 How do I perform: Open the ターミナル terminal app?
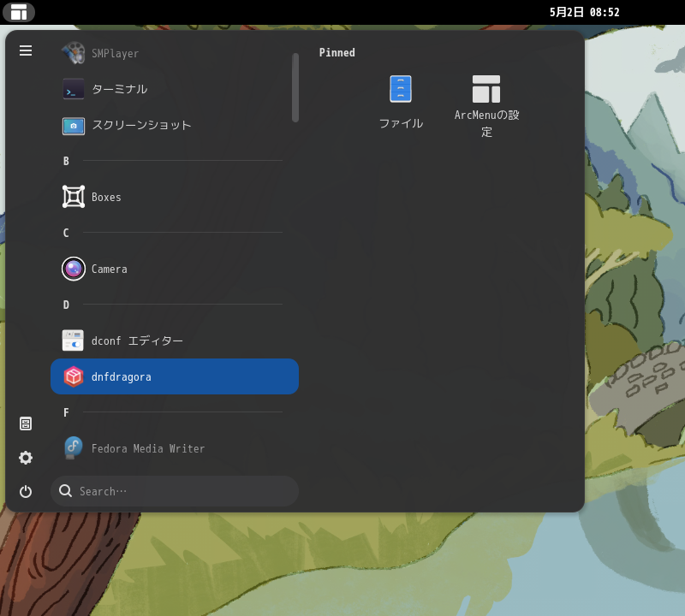click(x=175, y=89)
